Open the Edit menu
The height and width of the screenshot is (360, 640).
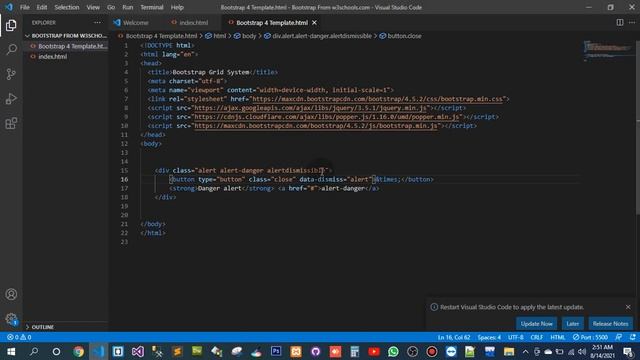(42, 7)
